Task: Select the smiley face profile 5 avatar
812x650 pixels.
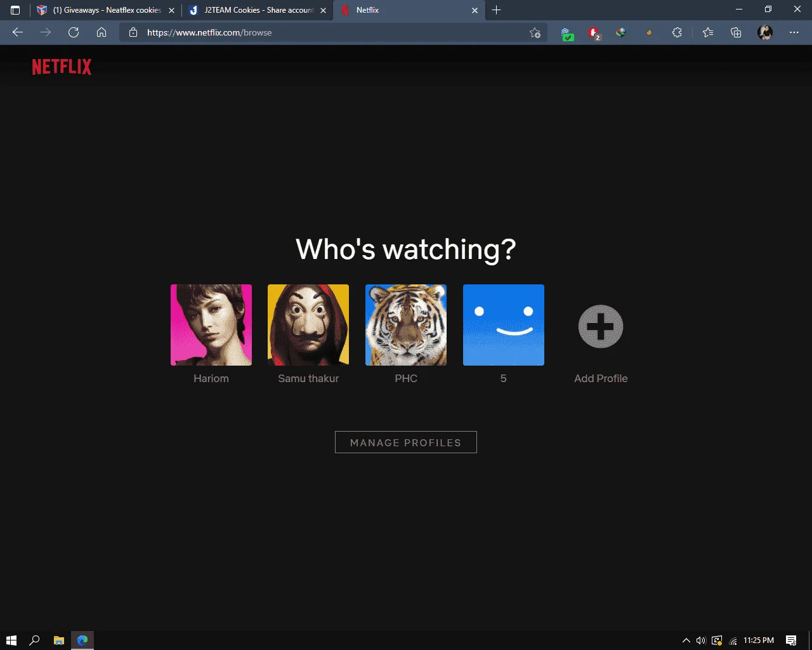Action: click(504, 325)
